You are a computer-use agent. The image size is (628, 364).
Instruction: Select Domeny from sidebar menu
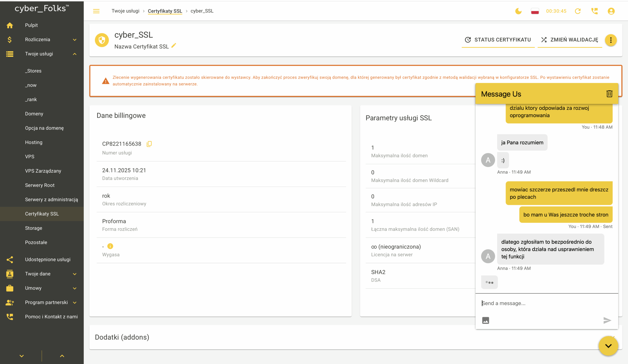click(34, 114)
